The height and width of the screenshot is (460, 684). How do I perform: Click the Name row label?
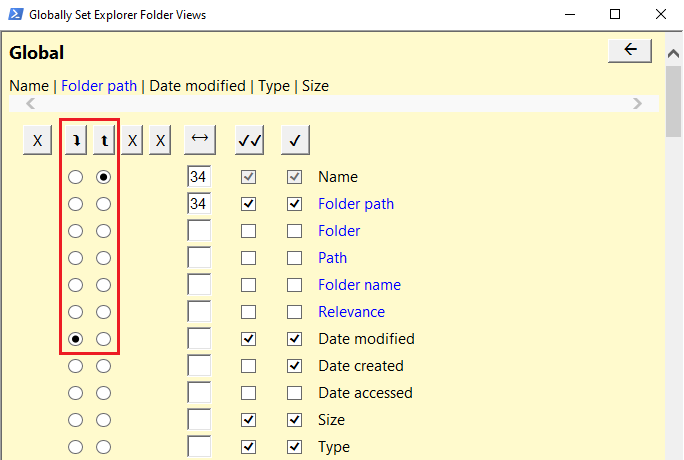pos(338,177)
